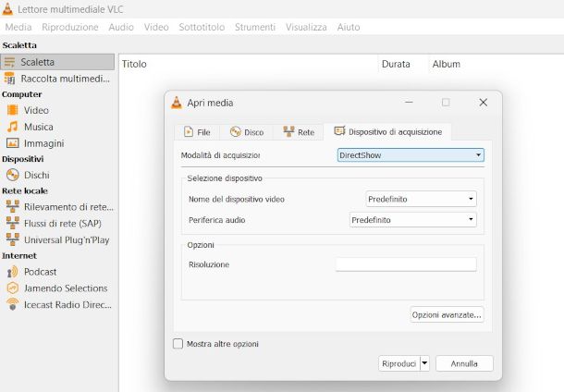Expand the arrow next to Riproduci button
The width and height of the screenshot is (564, 392).
tap(424, 363)
